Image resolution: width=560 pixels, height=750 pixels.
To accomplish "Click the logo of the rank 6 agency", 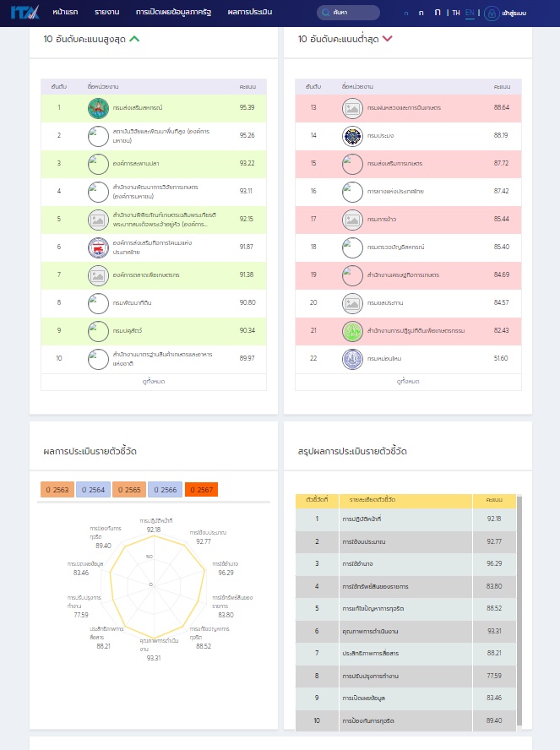I will (x=98, y=247).
